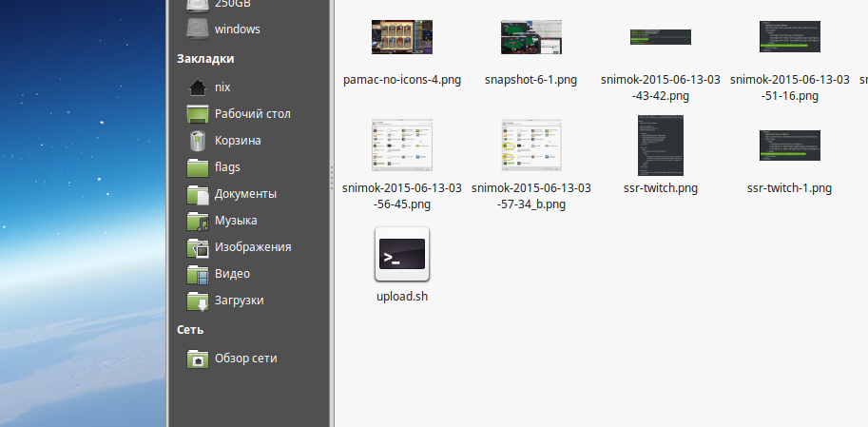Open the windows drive icon
Viewport: 868px width, 427px height.
198,29
